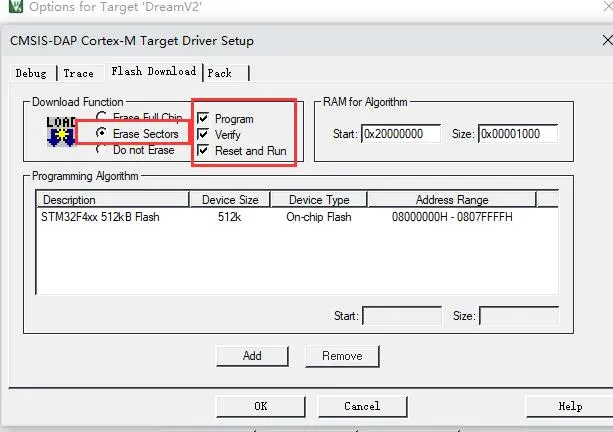Click the RAM Start address field
Viewport: 613px width, 432px height.
[399, 134]
